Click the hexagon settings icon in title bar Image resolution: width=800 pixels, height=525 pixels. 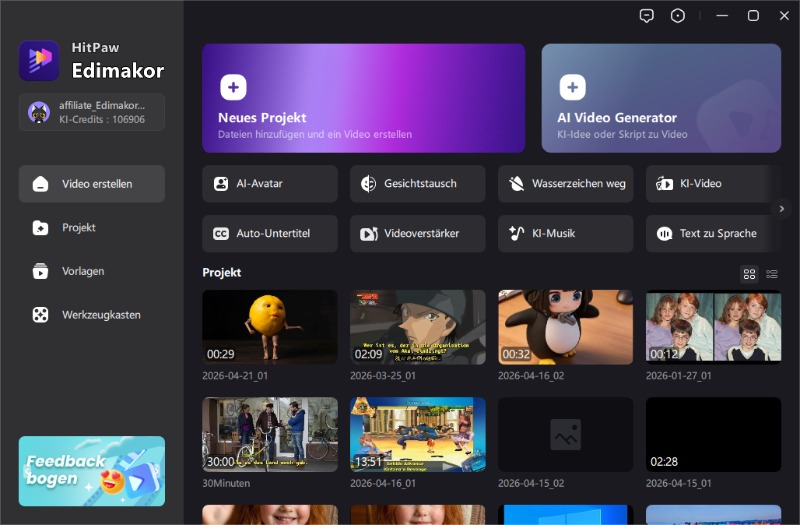pos(678,16)
